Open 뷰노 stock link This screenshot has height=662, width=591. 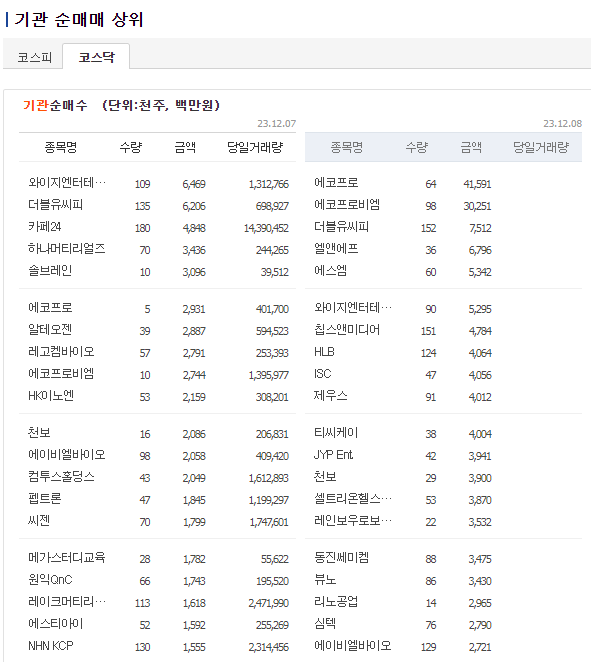click(325, 580)
